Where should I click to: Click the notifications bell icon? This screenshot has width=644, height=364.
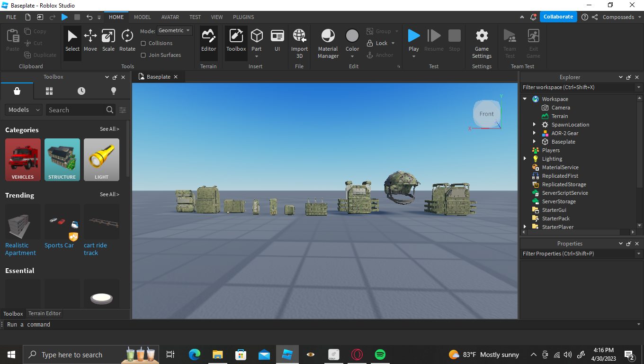click(x=534, y=17)
